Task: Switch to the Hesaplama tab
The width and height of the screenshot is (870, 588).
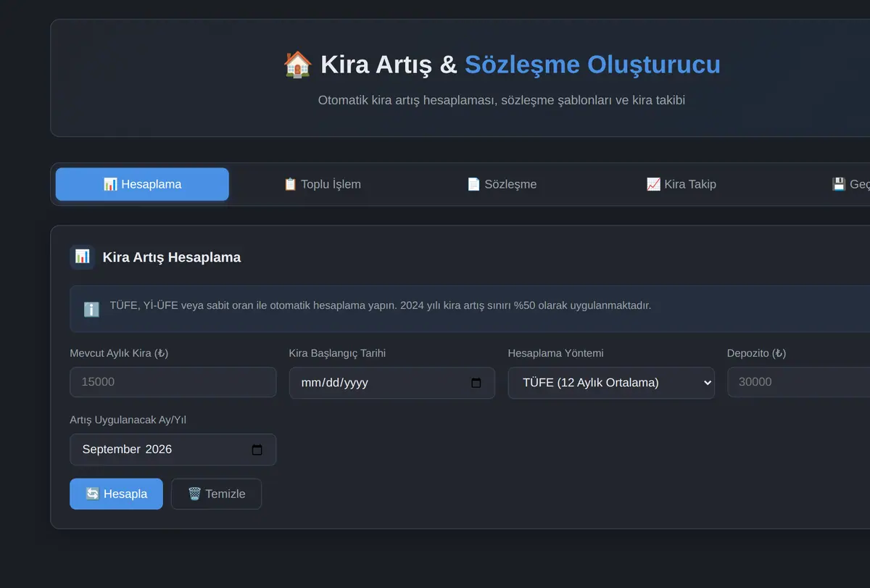Action: tap(142, 184)
